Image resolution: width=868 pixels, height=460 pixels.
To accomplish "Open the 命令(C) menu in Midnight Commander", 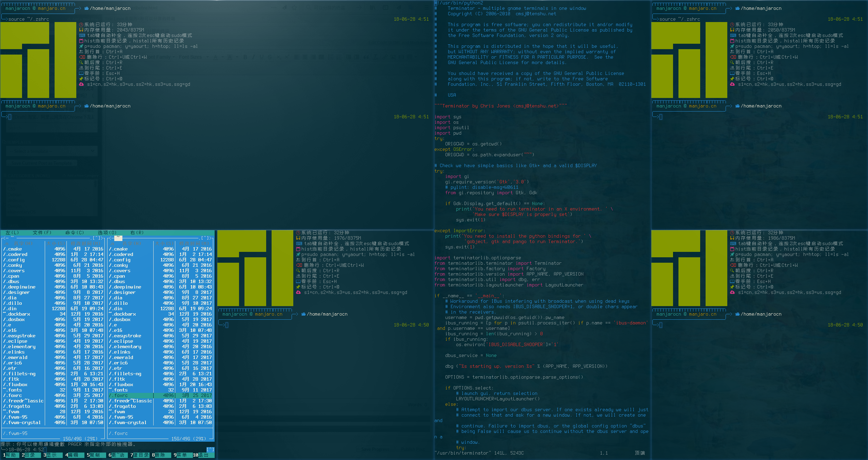I will tap(75, 233).
